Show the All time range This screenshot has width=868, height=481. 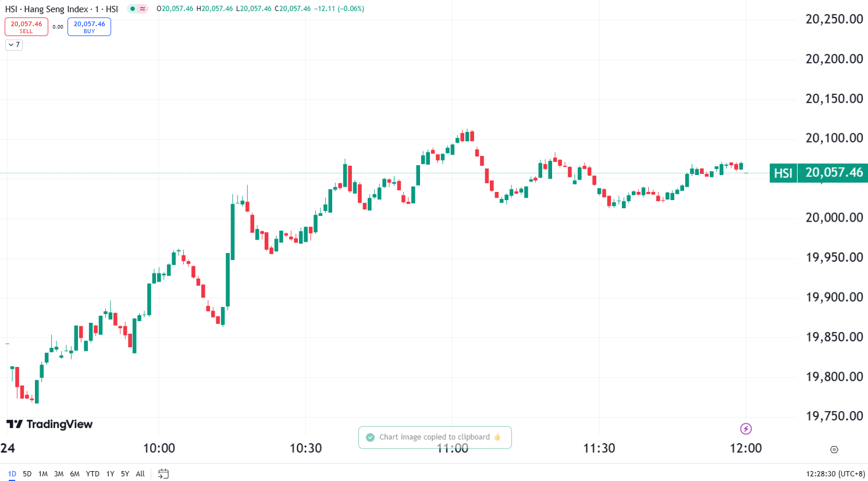coord(140,473)
